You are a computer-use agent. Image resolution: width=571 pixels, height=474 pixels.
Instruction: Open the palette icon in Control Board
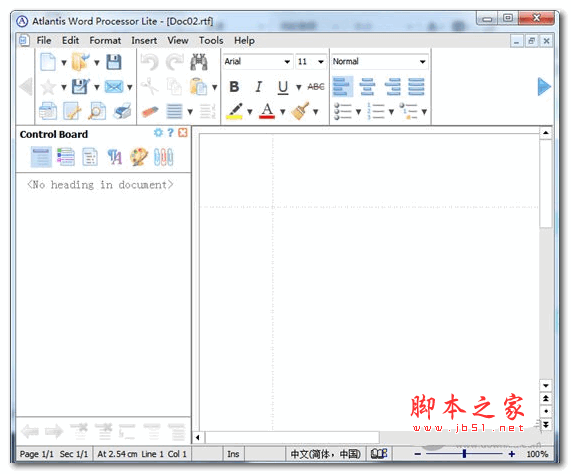139,157
